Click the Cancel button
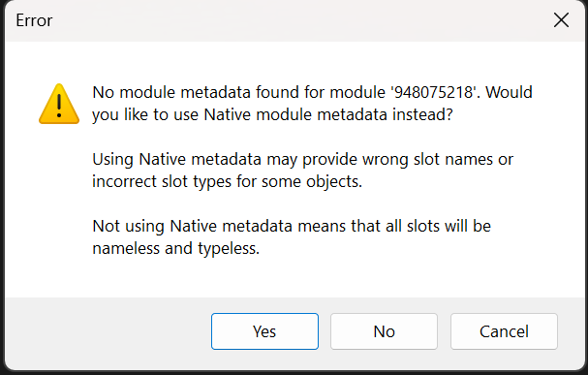Image resolution: width=588 pixels, height=375 pixels. point(504,331)
